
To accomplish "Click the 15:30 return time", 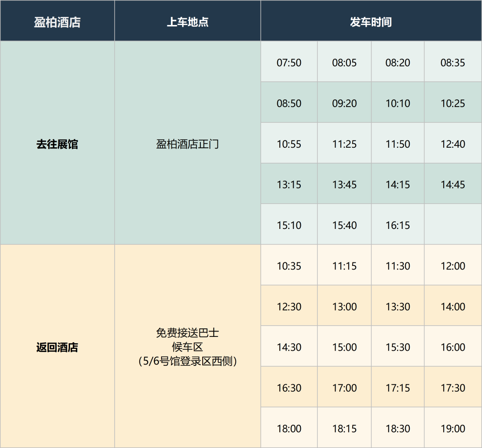I will [x=398, y=346].
